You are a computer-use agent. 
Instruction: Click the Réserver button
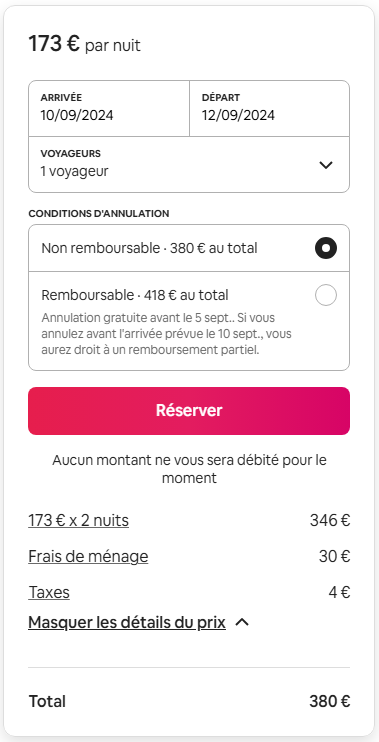(189, 411)
